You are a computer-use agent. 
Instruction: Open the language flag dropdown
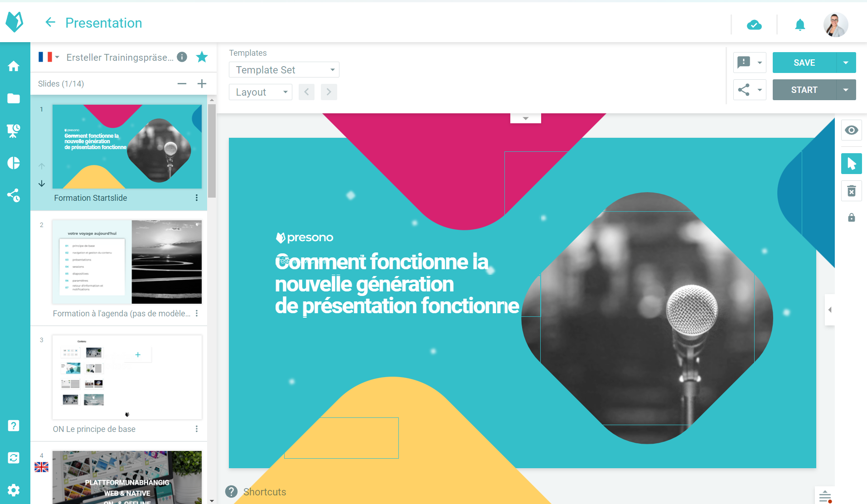pyautogui.click(x=48, y=57)
